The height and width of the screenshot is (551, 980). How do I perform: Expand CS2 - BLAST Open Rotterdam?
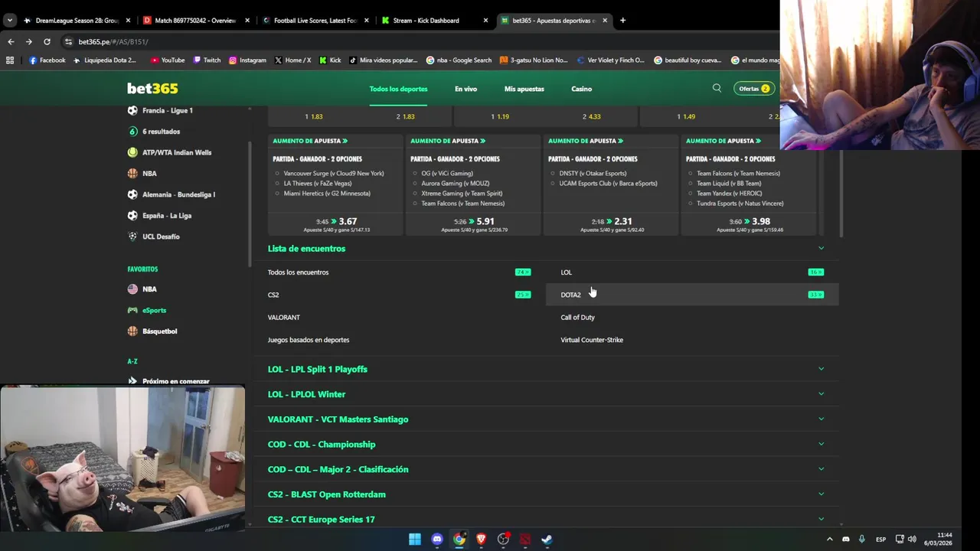[546, 494]
